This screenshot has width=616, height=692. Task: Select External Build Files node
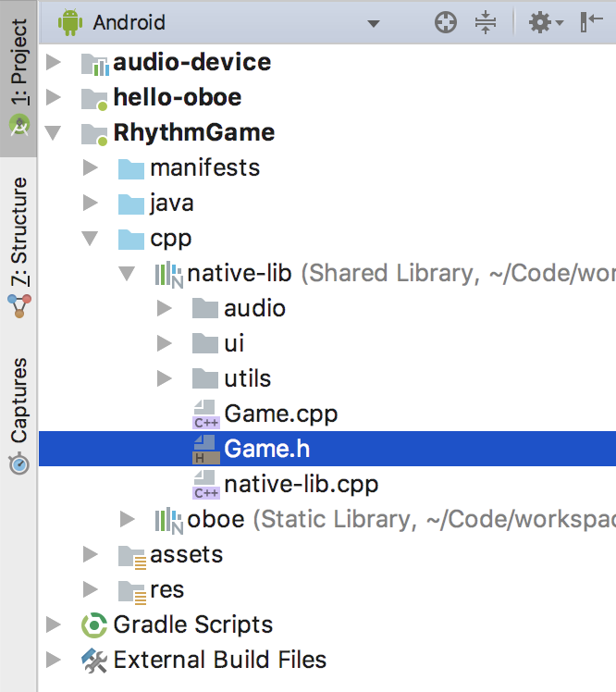pos(219,660)
